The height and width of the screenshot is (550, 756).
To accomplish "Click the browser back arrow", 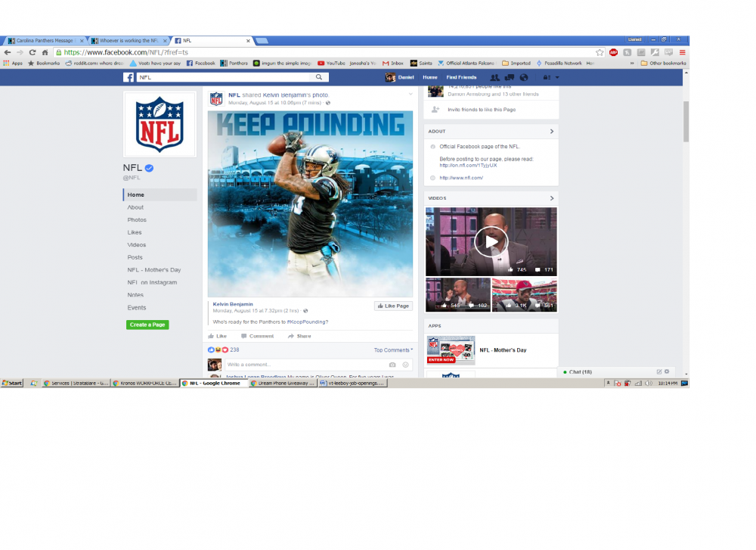I will [8, 53].
